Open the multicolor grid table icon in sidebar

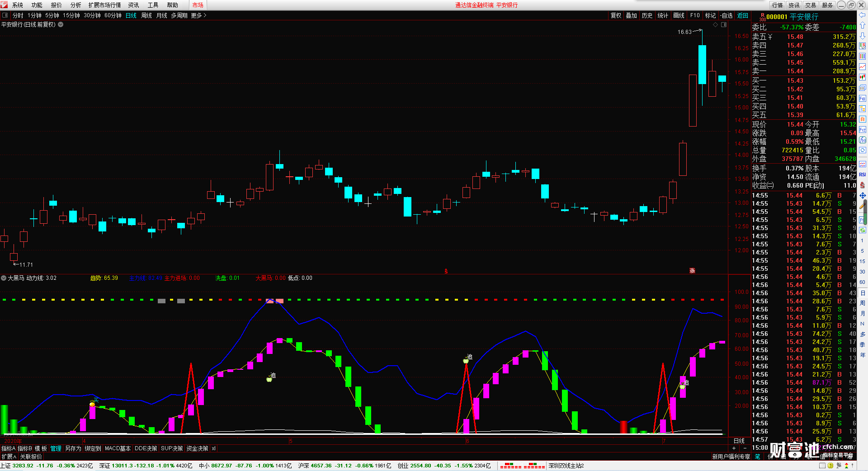862,57
